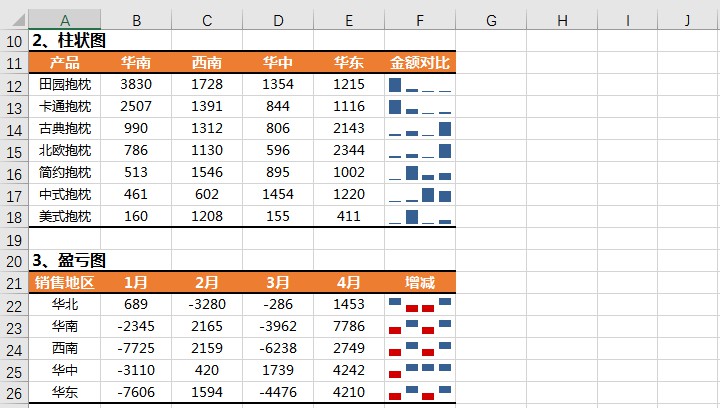The image size is (720, 408).
Task: Click the sparkline column chart for 田园抱枕
Action: click(420, 84)
